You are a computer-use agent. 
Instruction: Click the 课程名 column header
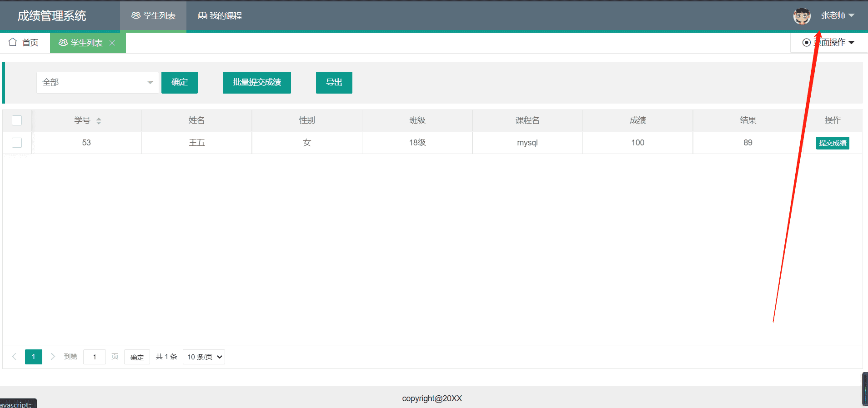527,120
